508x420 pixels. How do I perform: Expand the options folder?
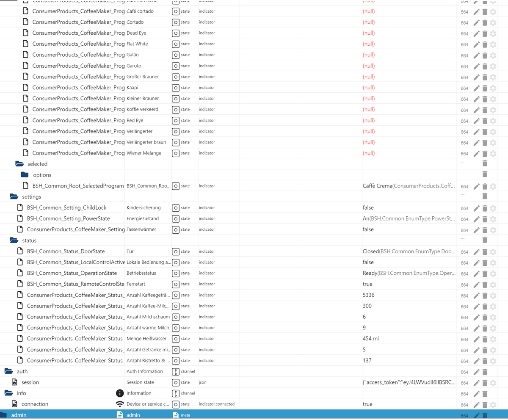point(25,175)
